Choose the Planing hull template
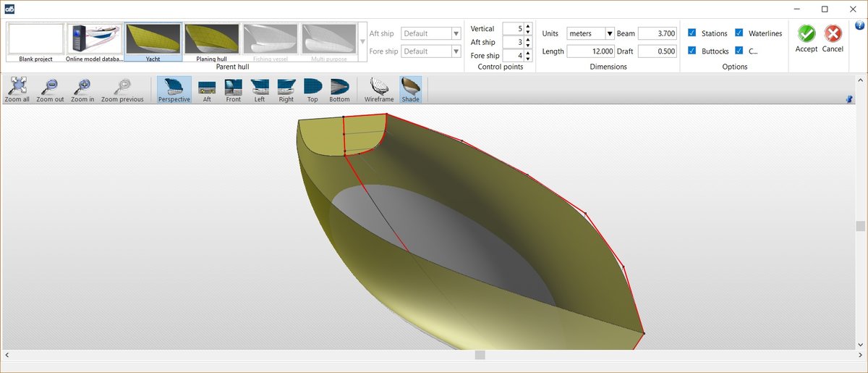The height and width of the screenshot is (373, 868). coord(212,41)
